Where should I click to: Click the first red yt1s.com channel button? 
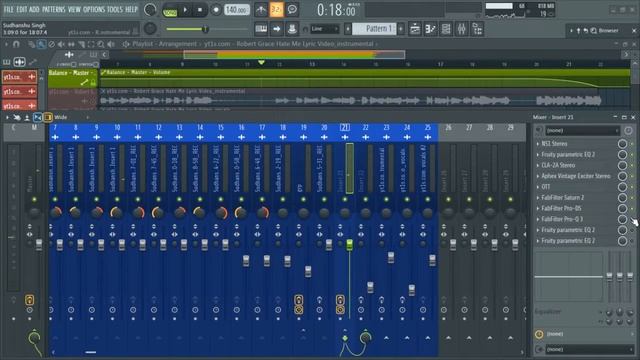point(19,77)
